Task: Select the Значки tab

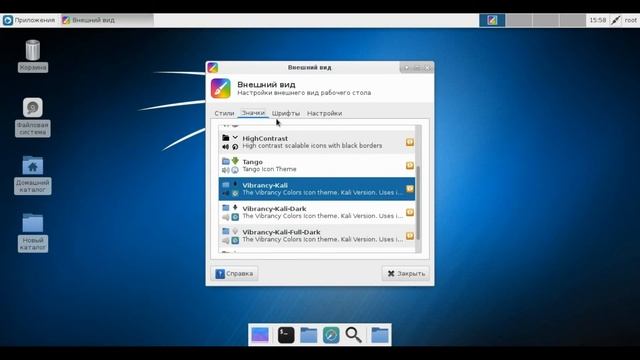Action: click(253, 113)
